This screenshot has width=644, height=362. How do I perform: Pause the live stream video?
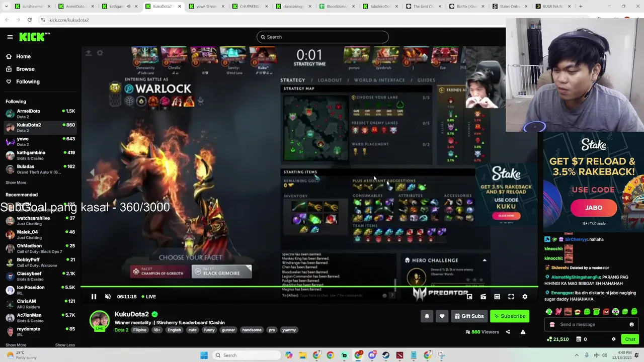click(94, 297)
